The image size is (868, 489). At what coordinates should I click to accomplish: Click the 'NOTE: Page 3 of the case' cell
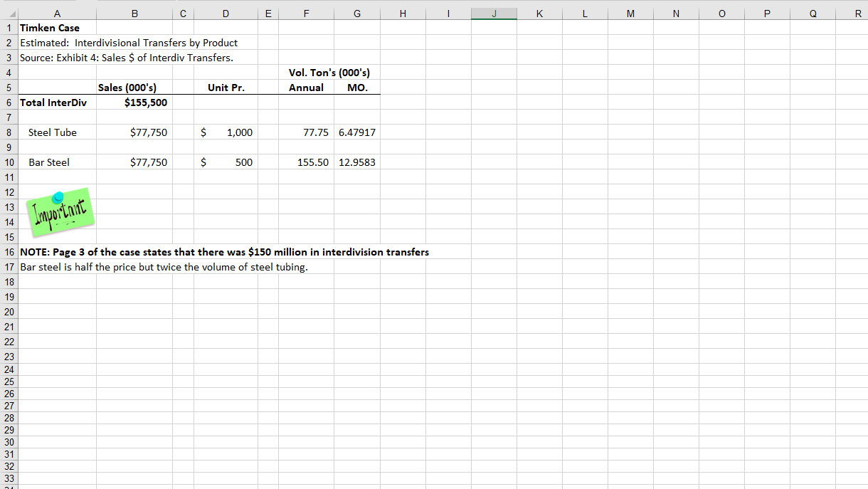click(x=224, y=252)
